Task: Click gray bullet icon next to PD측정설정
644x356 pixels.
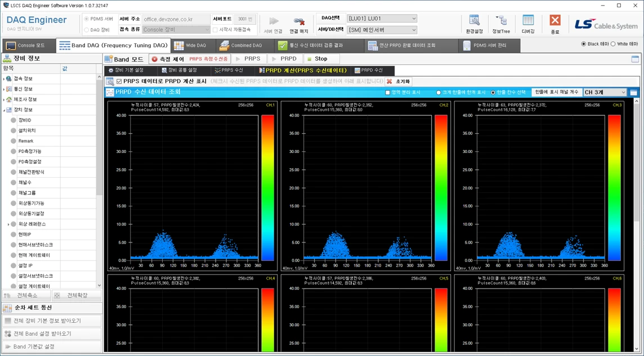Action: point(14,161)
